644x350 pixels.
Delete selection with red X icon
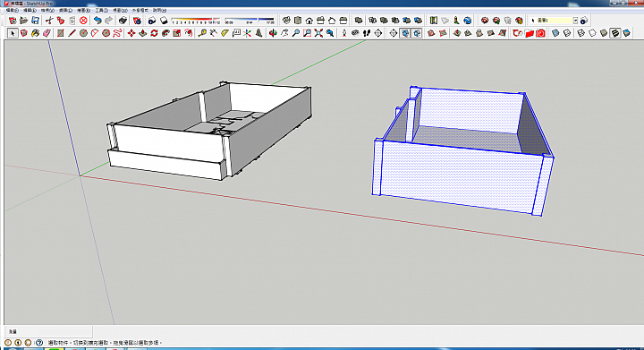tap(83, 20)
